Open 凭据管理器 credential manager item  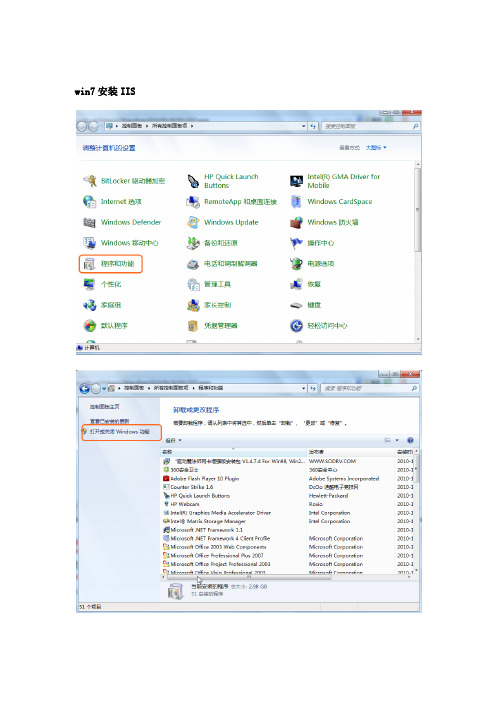(x=212, y=325)
